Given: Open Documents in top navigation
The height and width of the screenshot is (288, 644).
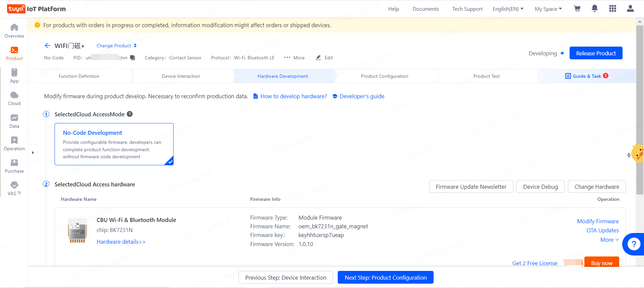Looking at the screenshot, I should click(x=426, y=9).
